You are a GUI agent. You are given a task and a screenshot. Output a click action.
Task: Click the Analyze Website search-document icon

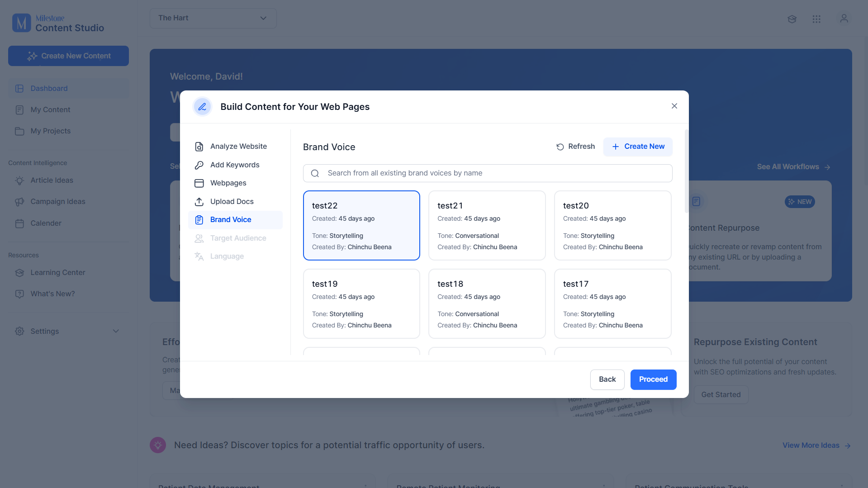point(199,147)
